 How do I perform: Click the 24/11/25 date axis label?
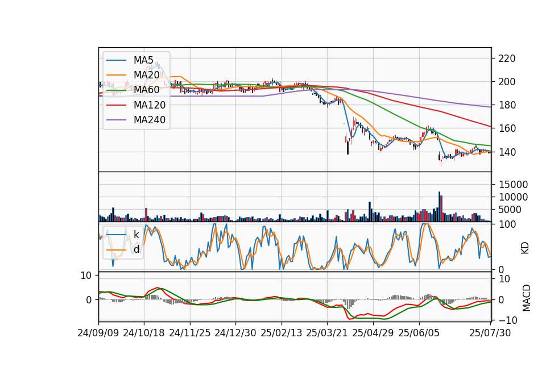pos(190,333)
